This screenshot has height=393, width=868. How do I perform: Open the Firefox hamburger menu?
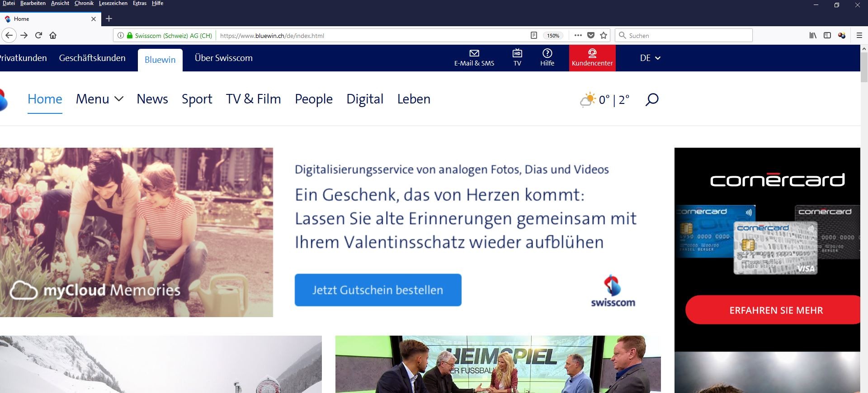(859, 35)
